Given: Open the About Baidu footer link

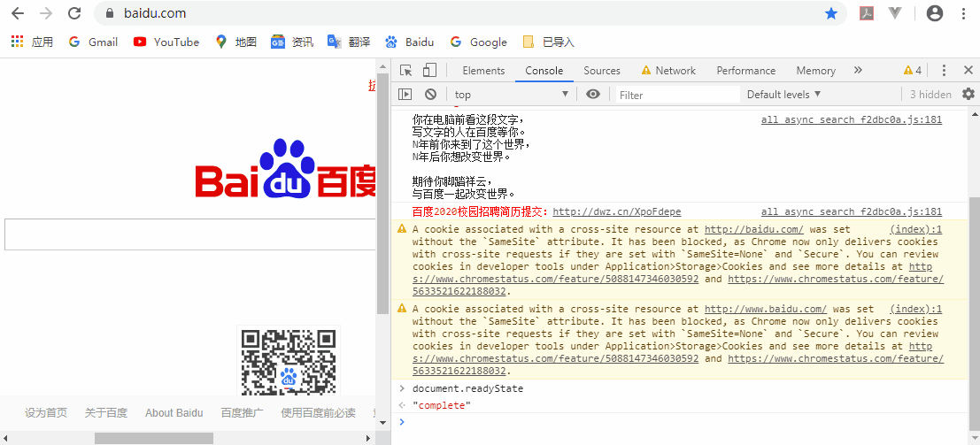Looking at the screenshot, I should pos(174,412).
